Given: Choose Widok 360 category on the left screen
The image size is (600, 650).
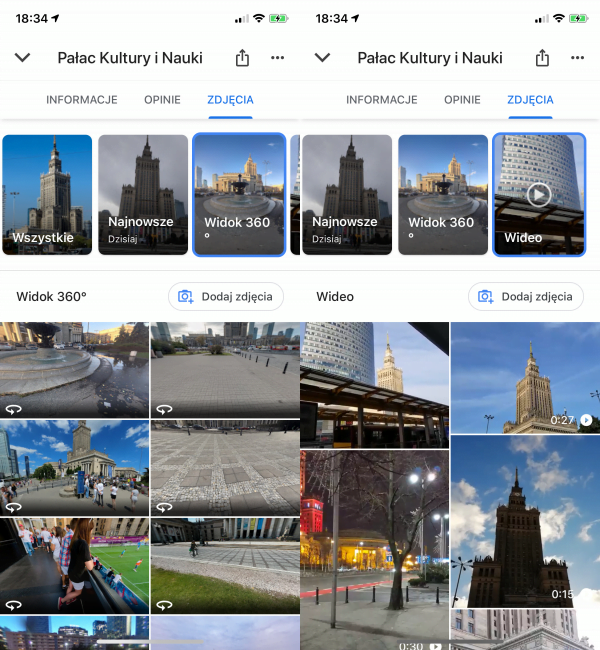Looking at the screenshot, I should 239,194.
